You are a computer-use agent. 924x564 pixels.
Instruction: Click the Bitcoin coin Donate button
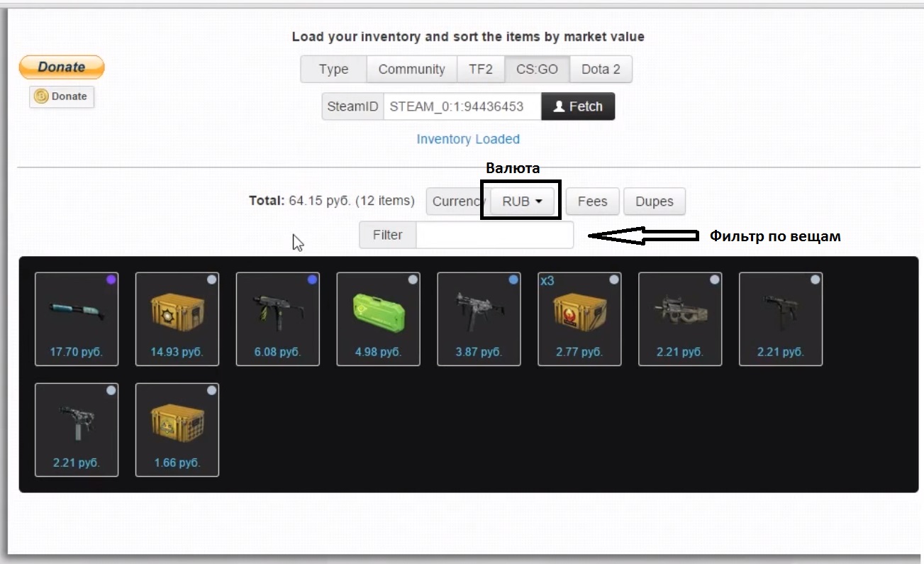pyautogui.click(x=62, y=96)
